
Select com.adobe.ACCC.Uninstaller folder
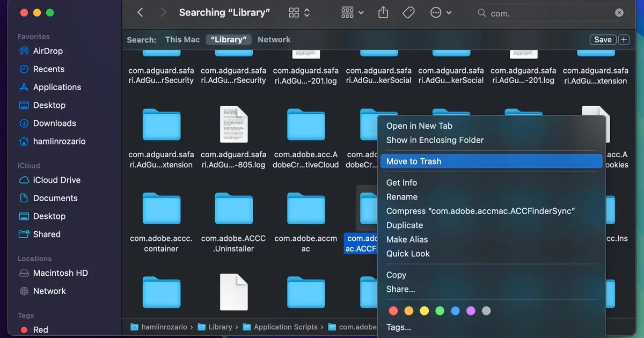pos(233,209)
